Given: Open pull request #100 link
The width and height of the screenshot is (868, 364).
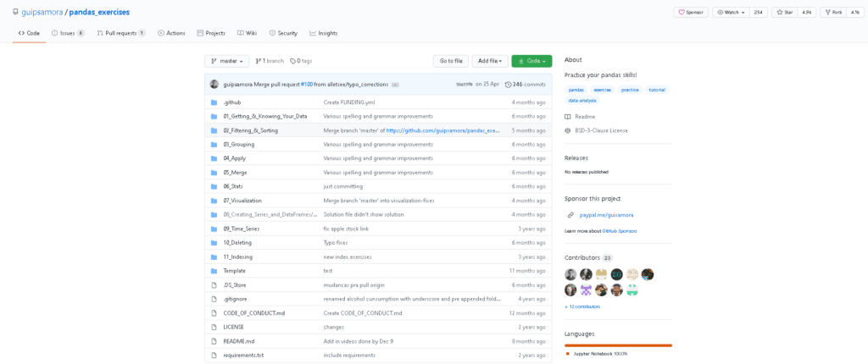Looking at the screenshot, I should pyautogui.click(x=307, y=85).
